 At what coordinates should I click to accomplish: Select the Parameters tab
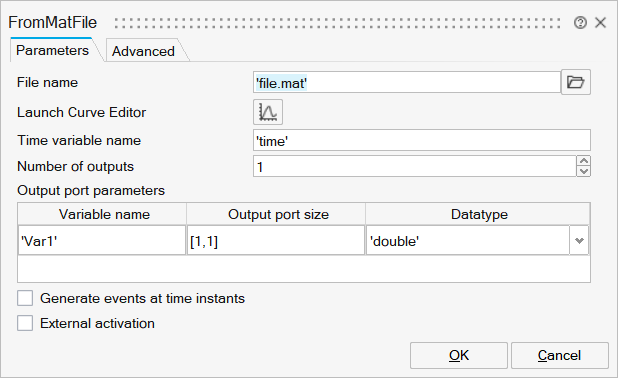click(53, 50)
